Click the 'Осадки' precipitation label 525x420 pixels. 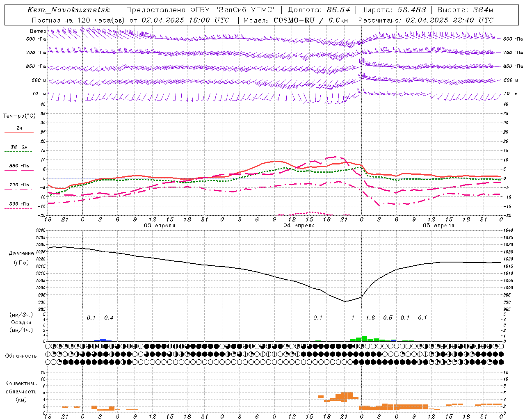(x=21, y=322)
